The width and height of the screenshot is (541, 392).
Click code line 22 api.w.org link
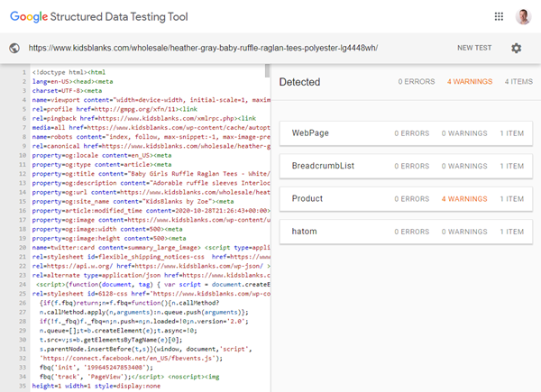151,266
